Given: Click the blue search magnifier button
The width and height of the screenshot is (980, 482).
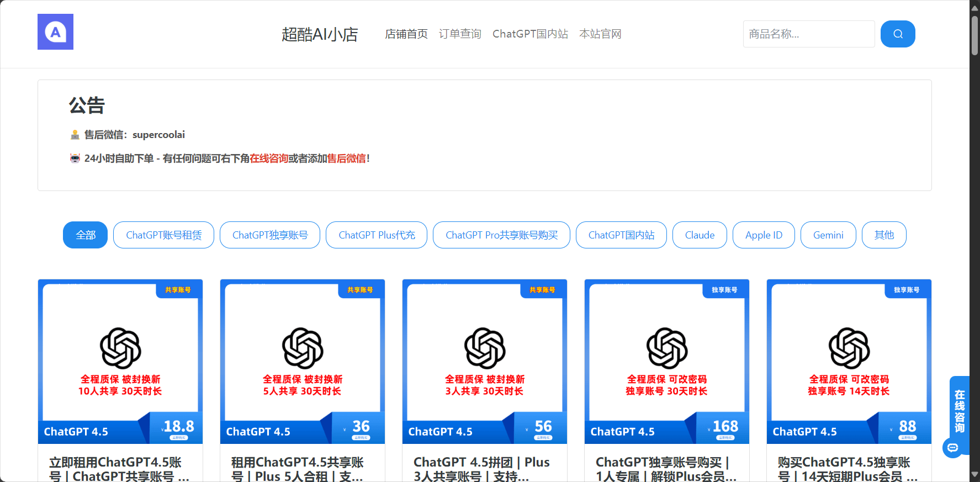Looking at the screenshot, I should click(898, 34).
